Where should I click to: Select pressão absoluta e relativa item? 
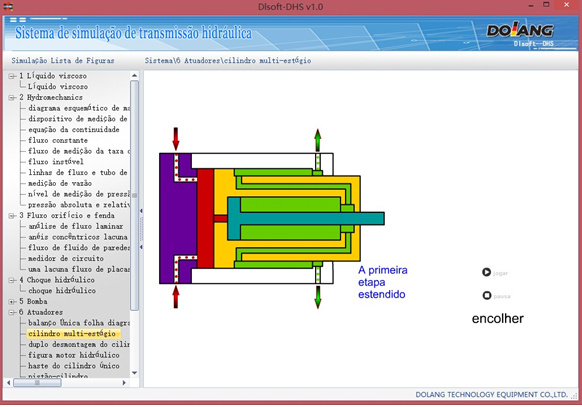79,205
